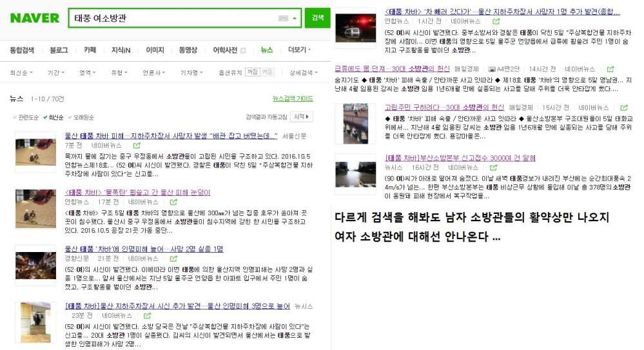Viewport: 644px width, 350px height.
Task: Open the 언론사 filter dropdown
Action: (155, 73)
